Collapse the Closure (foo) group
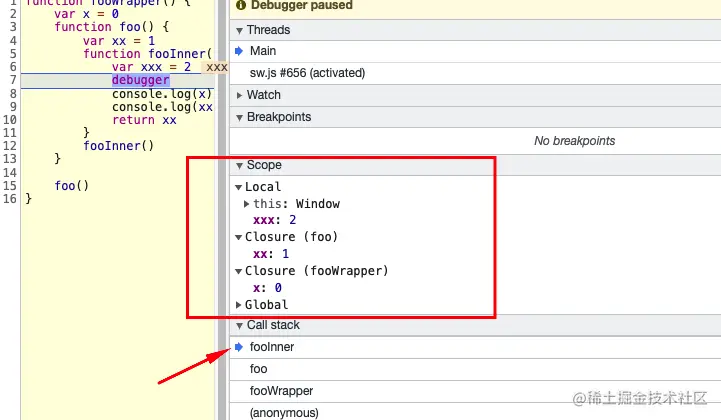Image resolution: width=721 pixels, height=420 pixels. [238, 237]
